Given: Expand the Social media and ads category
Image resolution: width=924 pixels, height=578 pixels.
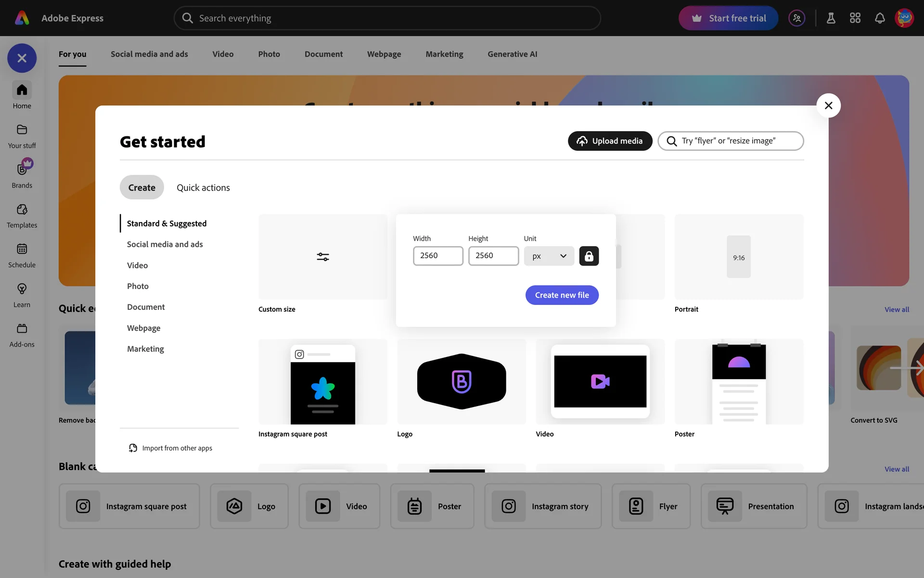Looking at the screenshot, I should coord(165,244).
